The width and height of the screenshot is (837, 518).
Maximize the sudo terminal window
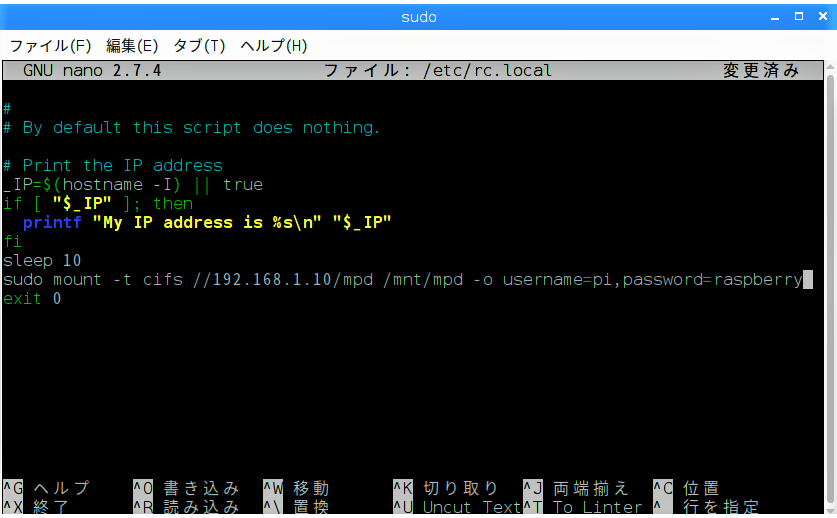[799, 17]
